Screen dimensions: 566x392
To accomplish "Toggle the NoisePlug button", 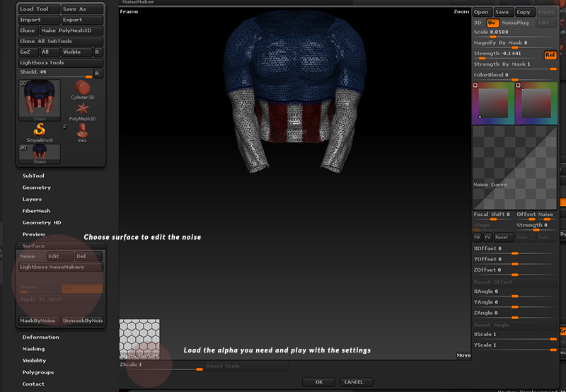I will click(x=516, y=23).
